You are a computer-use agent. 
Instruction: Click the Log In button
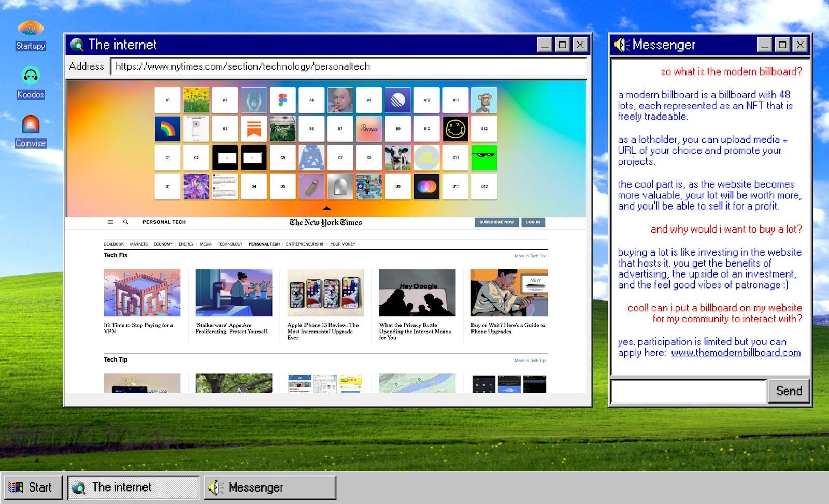(533, 222)
